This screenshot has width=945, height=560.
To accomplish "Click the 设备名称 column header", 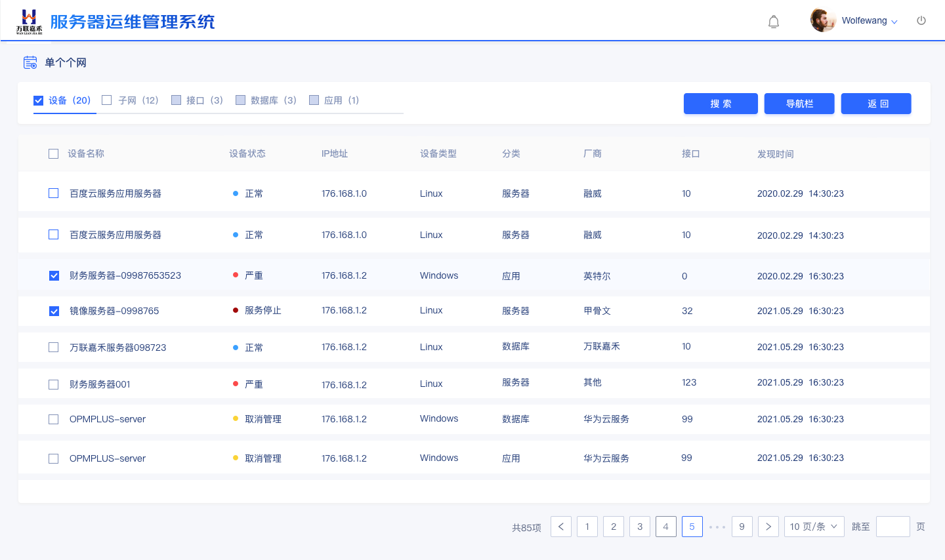I will pos(86,153).
